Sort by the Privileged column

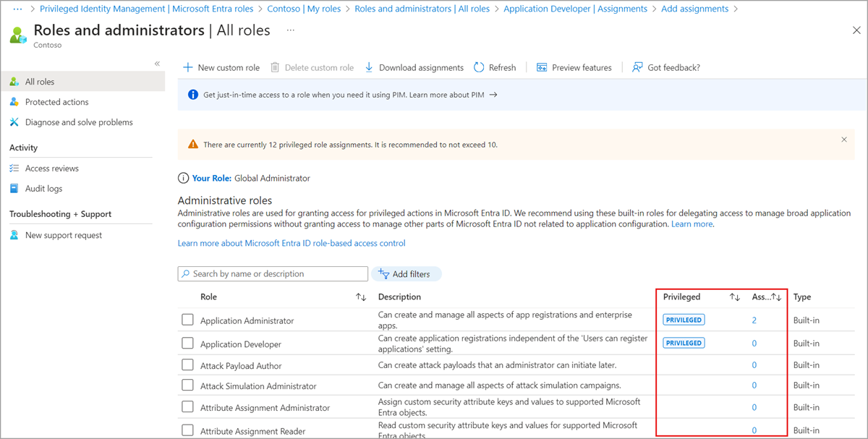pos(735,297)
